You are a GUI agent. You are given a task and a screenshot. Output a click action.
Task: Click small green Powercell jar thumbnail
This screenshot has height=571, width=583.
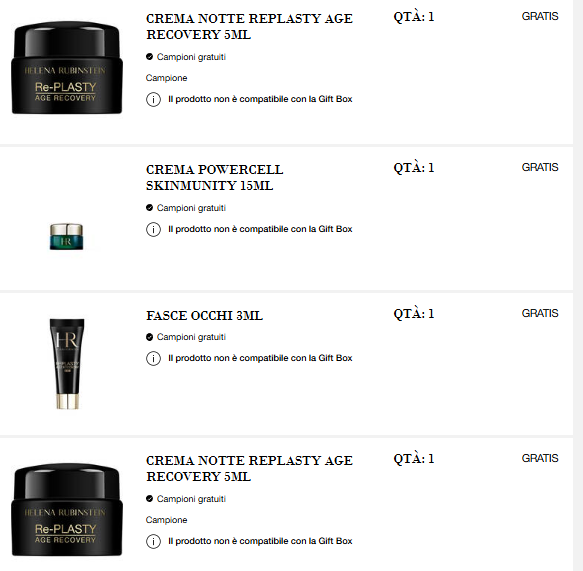coord(67,236)
